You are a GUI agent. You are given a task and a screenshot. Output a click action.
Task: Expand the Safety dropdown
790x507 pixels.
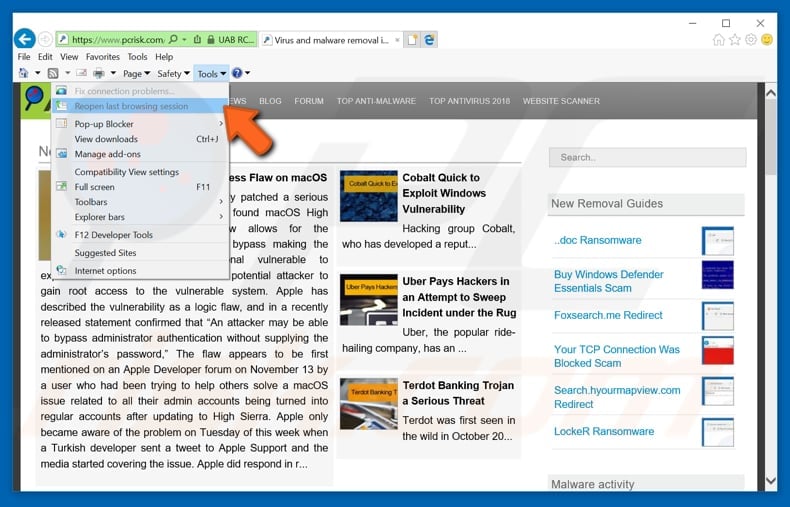pos(173,74)
